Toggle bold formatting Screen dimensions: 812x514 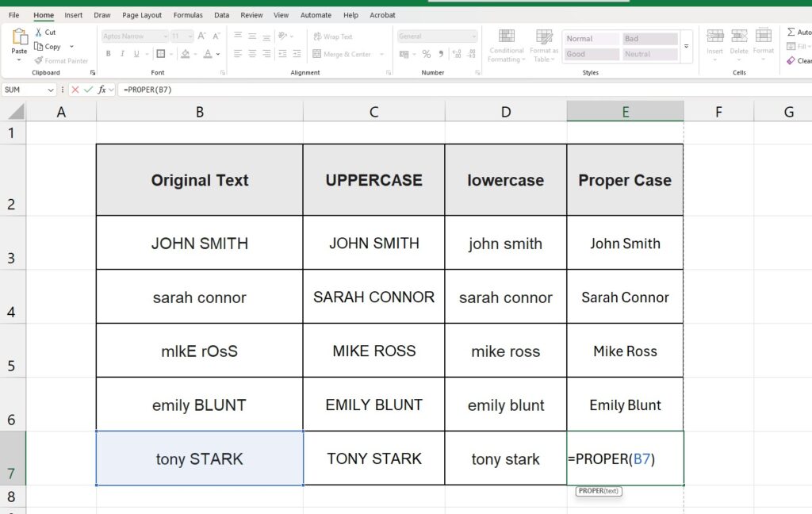[109, 53]
